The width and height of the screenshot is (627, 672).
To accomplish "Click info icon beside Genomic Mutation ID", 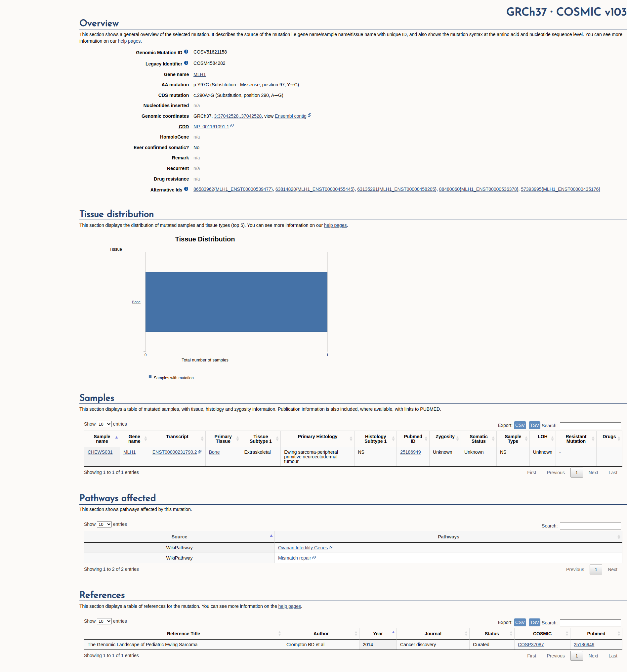I will (186, 52).
